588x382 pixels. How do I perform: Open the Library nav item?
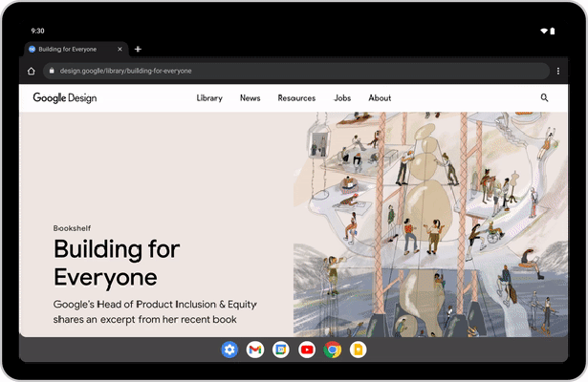[x=209, y=98]
